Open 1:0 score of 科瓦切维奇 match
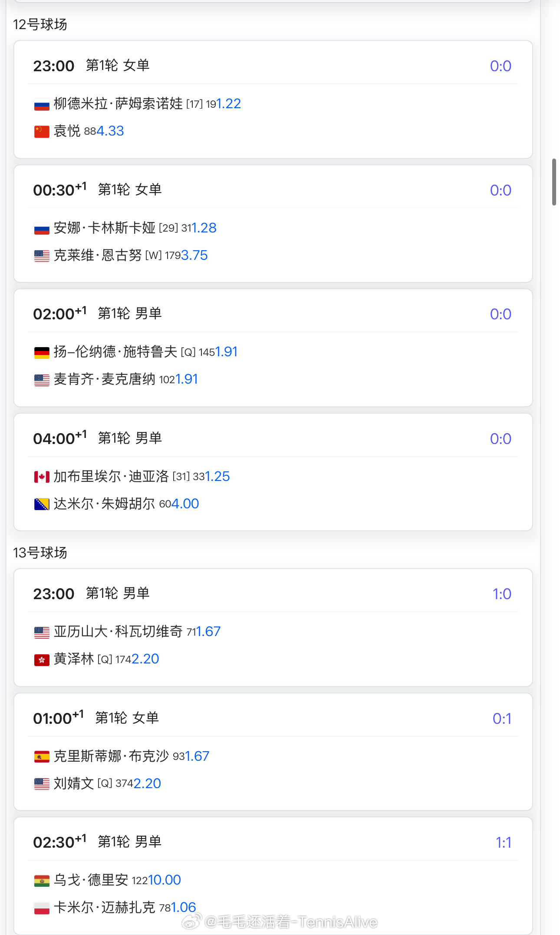Image resolution: width=560 pixels, height=935 pixels. pos(502,594)
